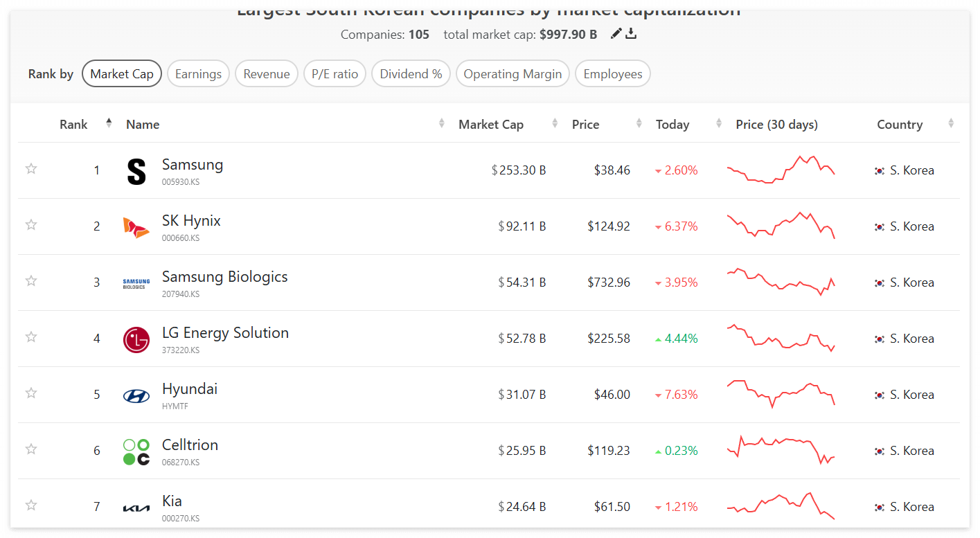Add Celltrion to favorites via star
This screenshot has height=538, width=980.
coord(31,449)
